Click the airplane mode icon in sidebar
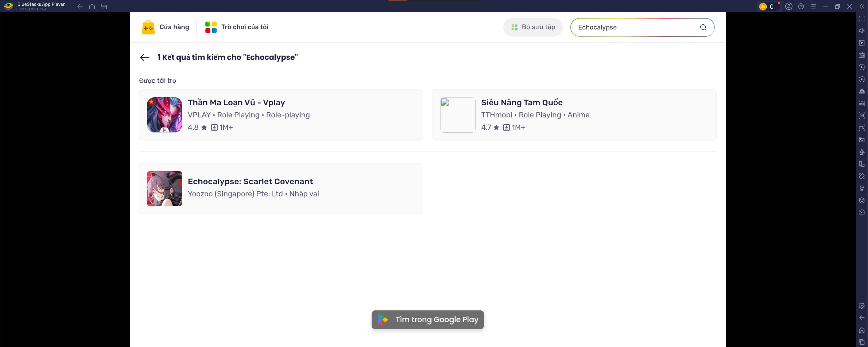The height and width of the screenshot is (347, 868). (862, 152)
